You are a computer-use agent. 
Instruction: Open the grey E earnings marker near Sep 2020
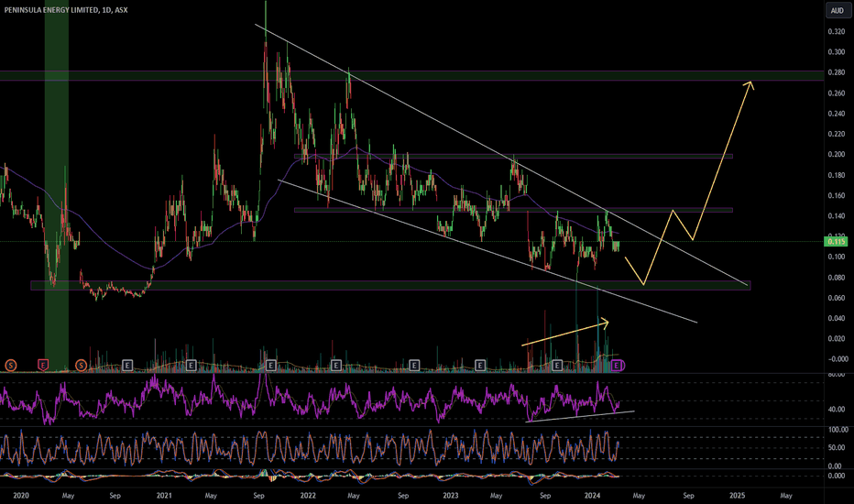coord(127,366)
